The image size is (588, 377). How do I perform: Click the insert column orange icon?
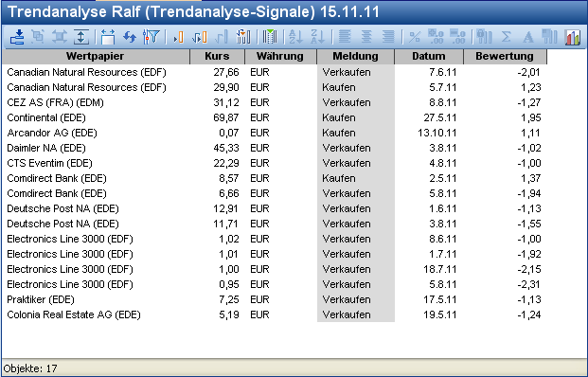coord(178,37)
